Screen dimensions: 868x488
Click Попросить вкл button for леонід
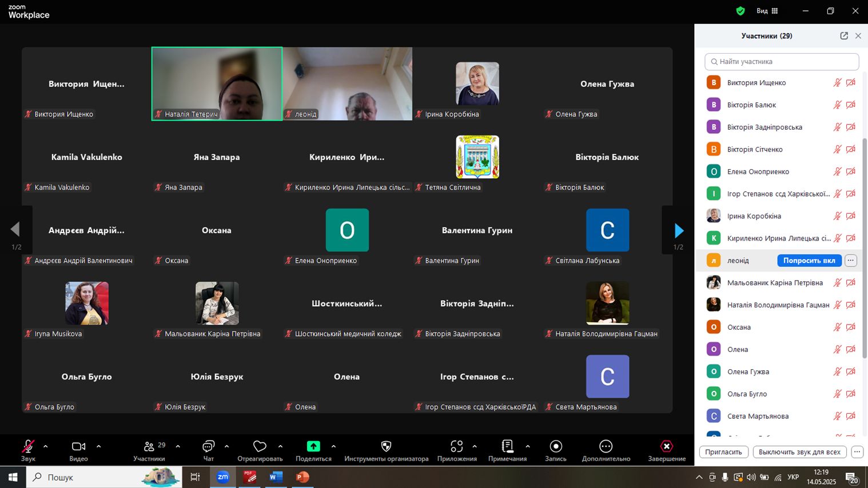[x=809, y=261]
